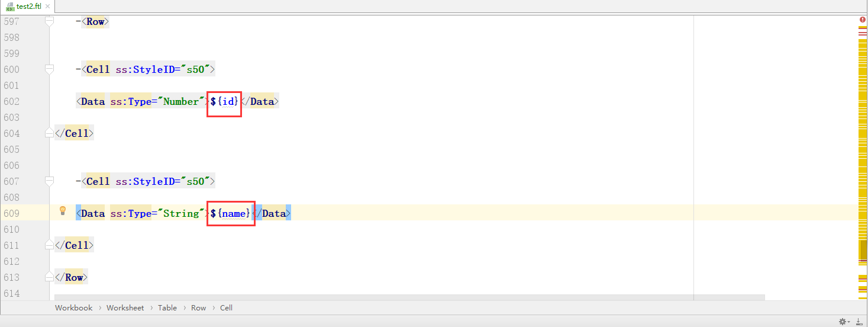Click the test2.ftl file type icon
Screen dimensions: 868x327
click(x=10, y=7)
